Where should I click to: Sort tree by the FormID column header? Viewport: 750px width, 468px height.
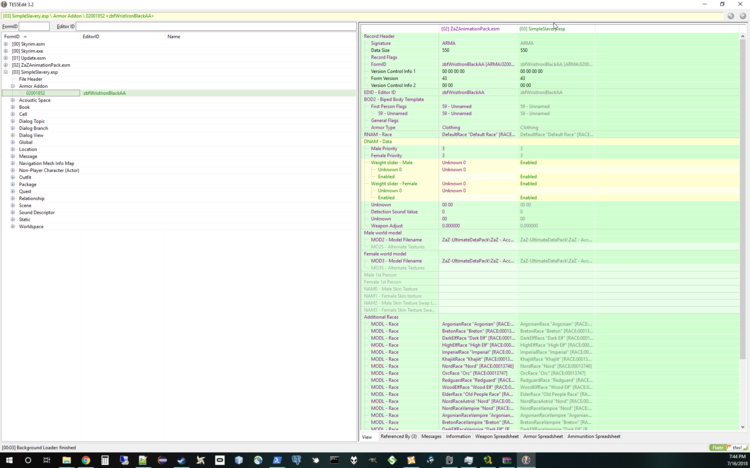40,36
